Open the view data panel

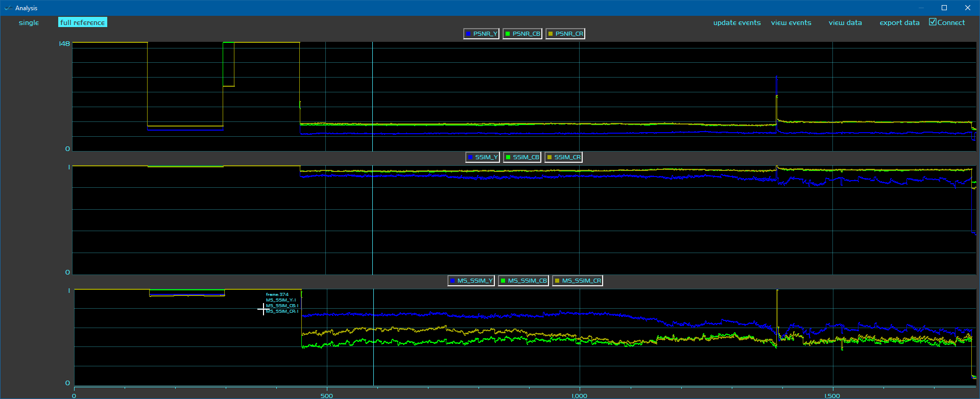[x=845, y=22]
